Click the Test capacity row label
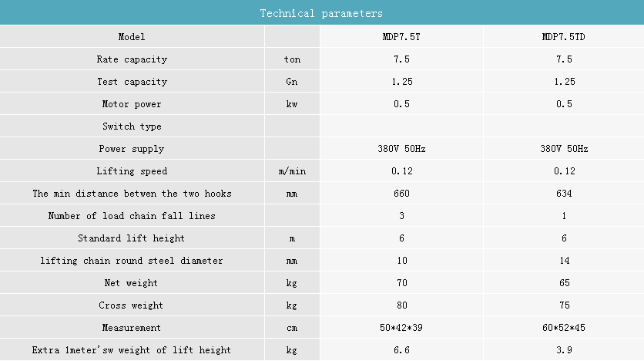644x361 pixels. pyautogui.click(x=132, y=82)
